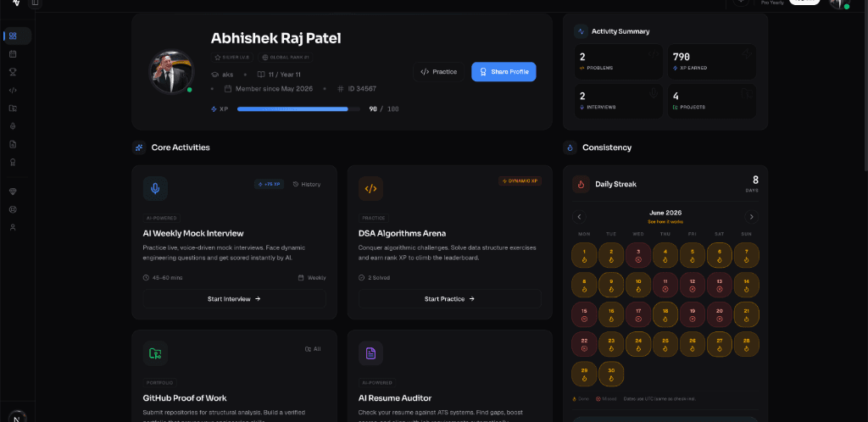Select missed day June 3 in the calendar

point(638,255)
